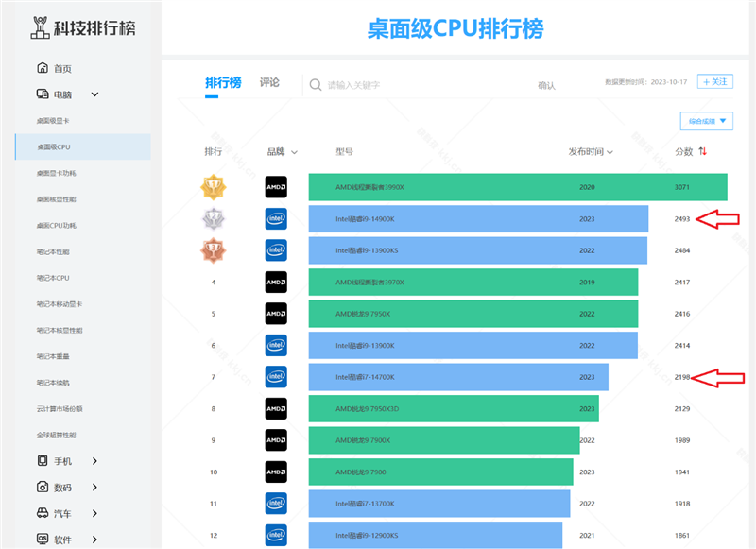Expand the 数码 sidebar section chevron
Viewport: 756px width, 549px height.
coord(94,488)
